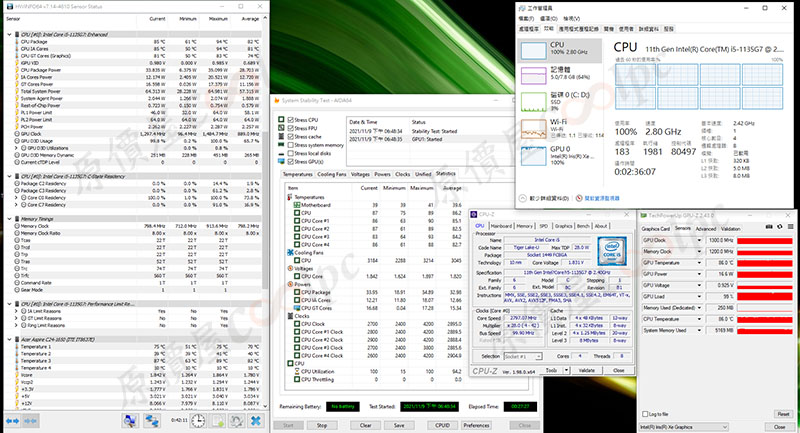Click GPU-Z refresh icon
Viewport: 800px width, 433px height.
(x=780, y=227)
